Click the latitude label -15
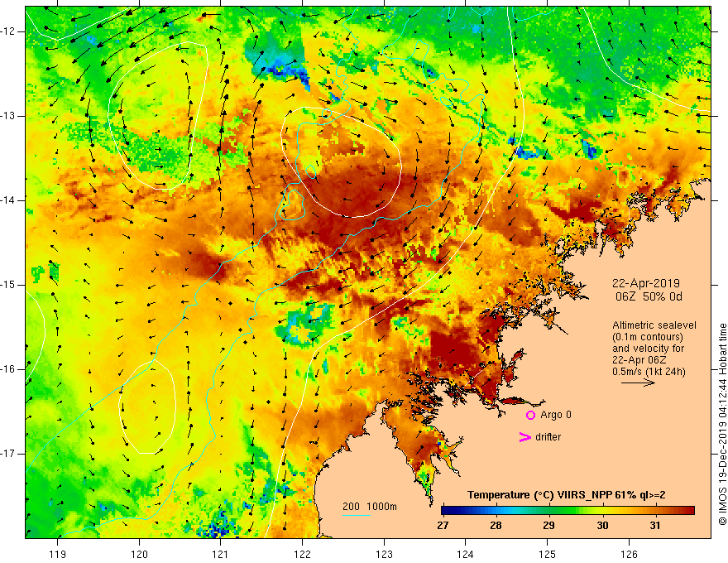Viewport: 728px width, 563px height. click(x=9, y=285)
